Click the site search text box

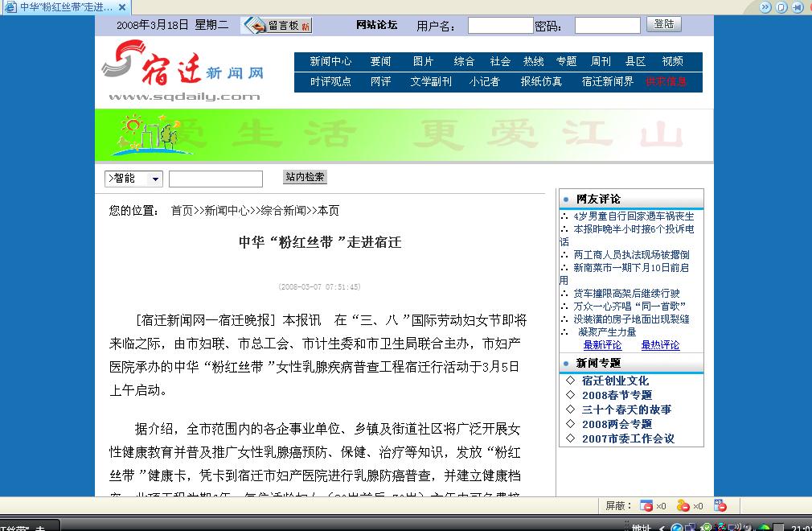click(x=215, y=179)
